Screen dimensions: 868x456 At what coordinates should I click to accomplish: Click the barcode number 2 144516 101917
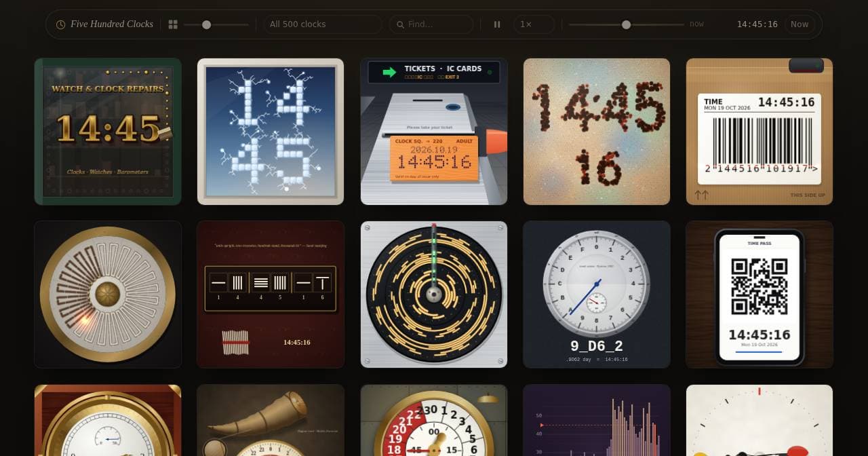761,169
